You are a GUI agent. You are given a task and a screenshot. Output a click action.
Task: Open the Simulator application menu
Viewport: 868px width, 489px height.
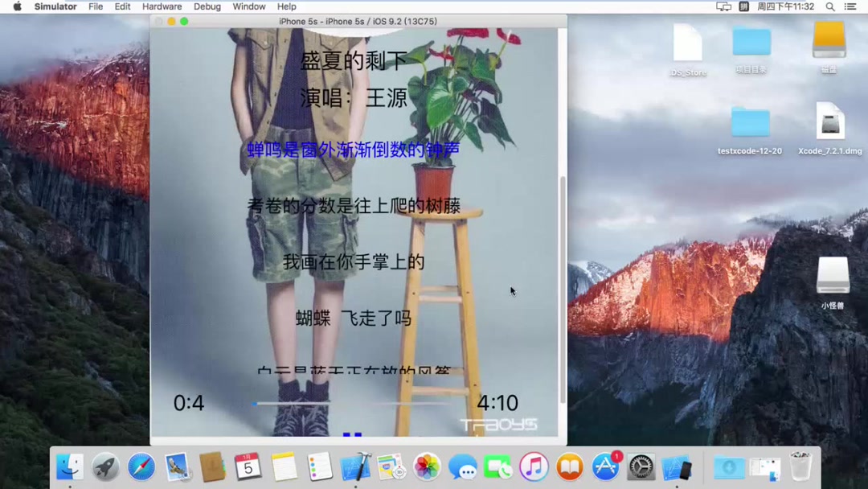pos(55,6)
